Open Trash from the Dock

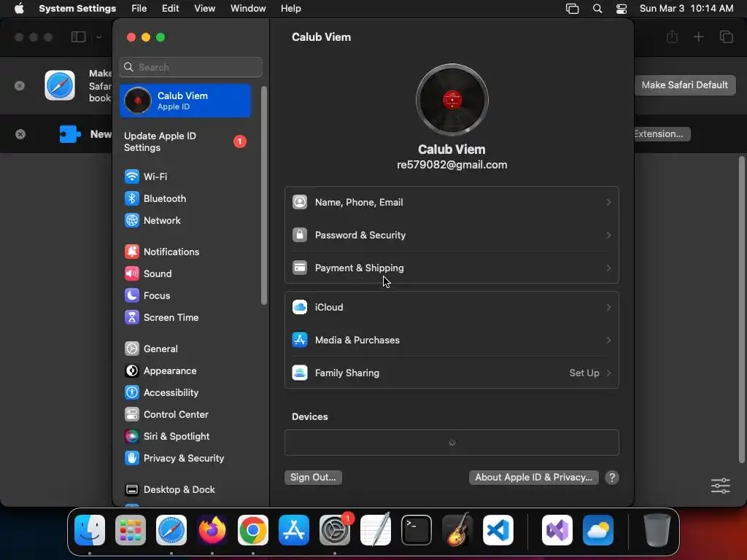[657, 530]
